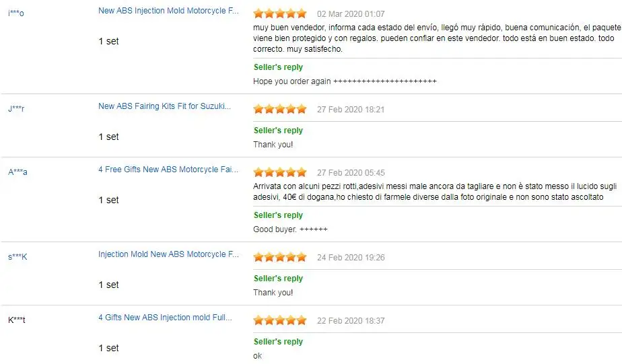
Task: Click Seller's reply label under Spanish review
Action: point(278,67)
